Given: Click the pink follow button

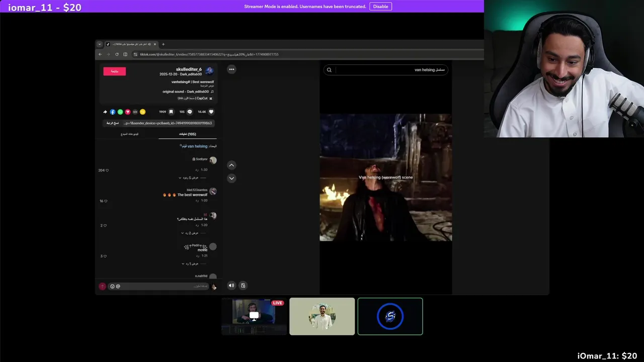Looking at the screenshot, I should [x=115, y=71].
